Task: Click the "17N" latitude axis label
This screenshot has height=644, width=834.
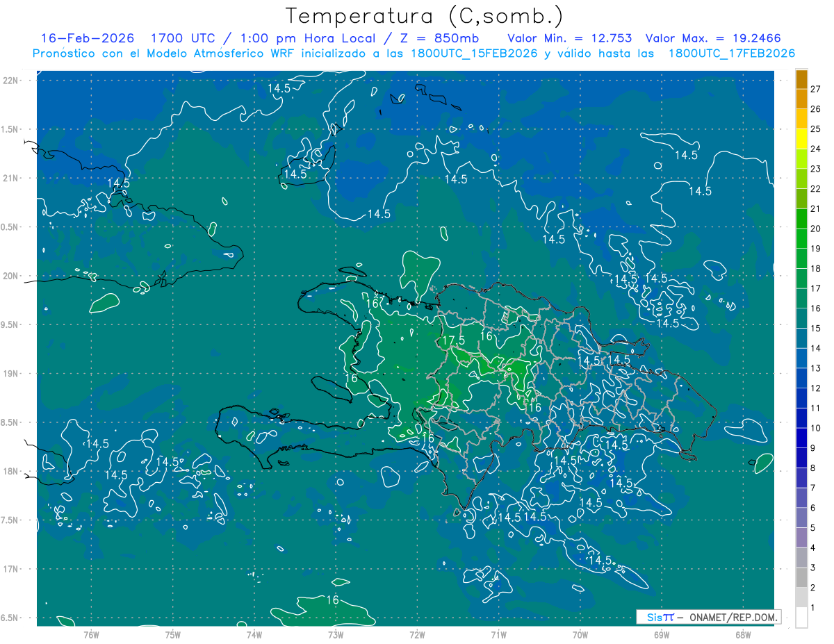Action: point(11,569)
